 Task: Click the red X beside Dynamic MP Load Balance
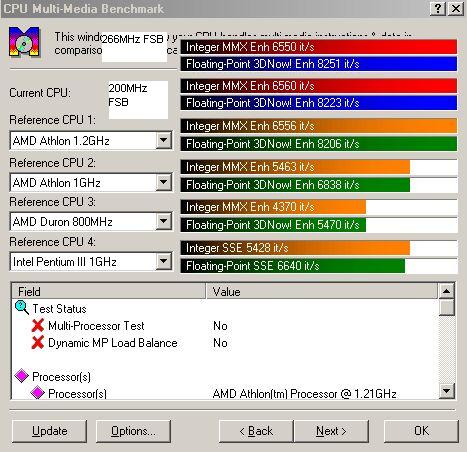(x=38, y=342)
